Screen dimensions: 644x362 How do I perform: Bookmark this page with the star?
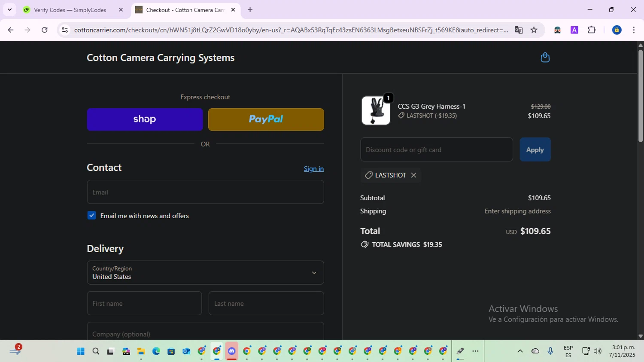534,30
